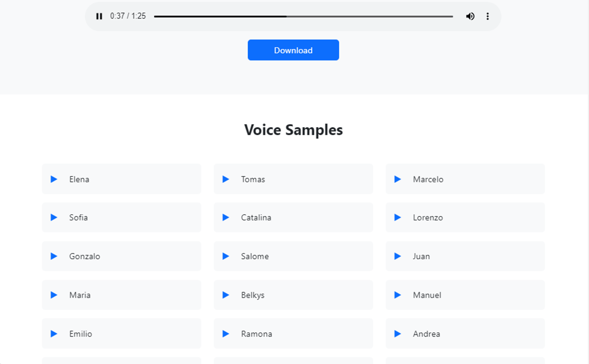Select the Andrea name label
The image size is (589, 364).
[x=426, y=334]
